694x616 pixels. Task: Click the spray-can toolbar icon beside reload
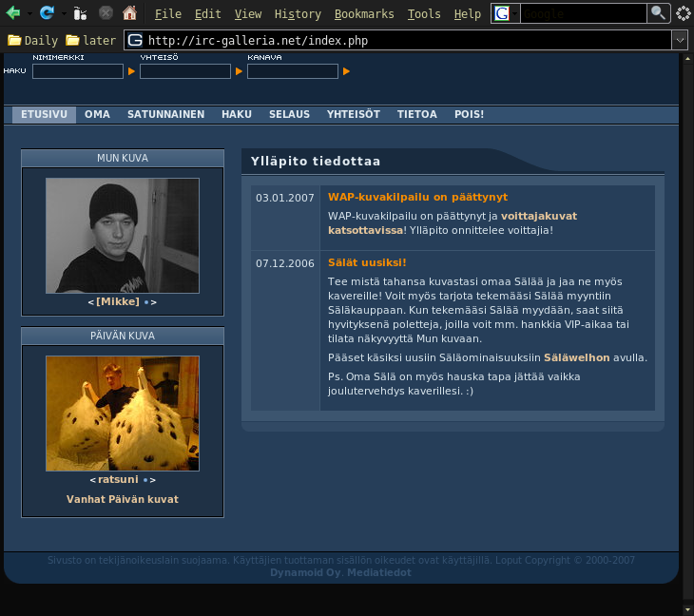80,13
